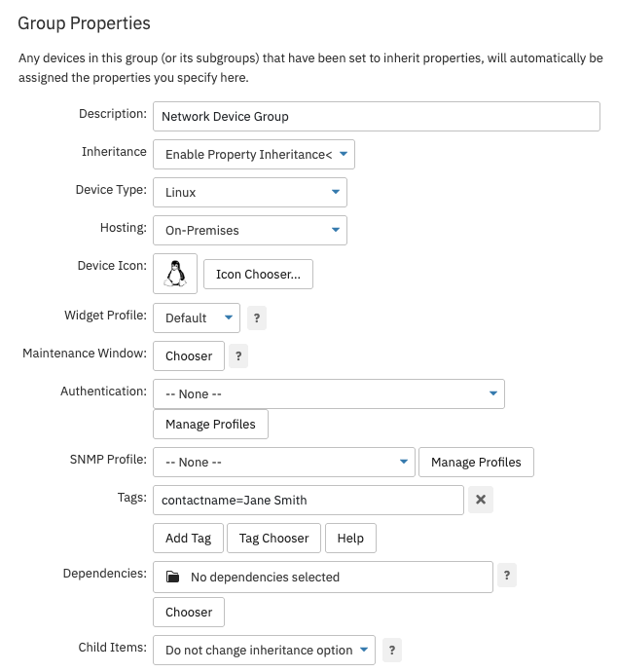Expand the Inheritance dropdown
The width and height of the screenshot is (617, 672).
pyautogui.click(x=254, y=154)
